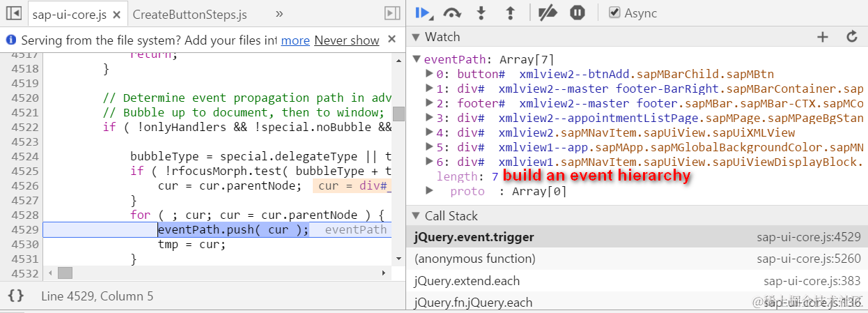Open sap-ui-core.js:5260 source link

[809, 259]
